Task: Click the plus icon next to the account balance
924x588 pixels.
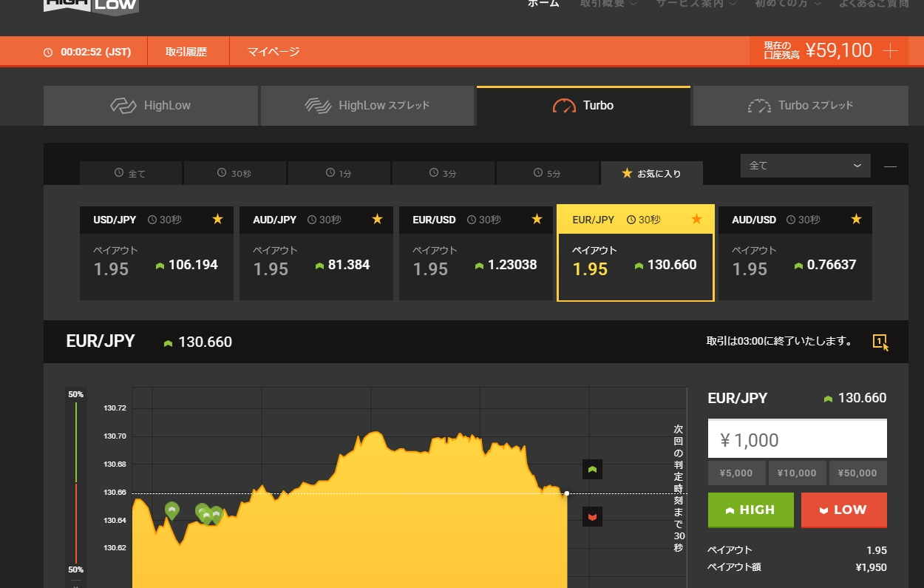Action: coord(891,51)
